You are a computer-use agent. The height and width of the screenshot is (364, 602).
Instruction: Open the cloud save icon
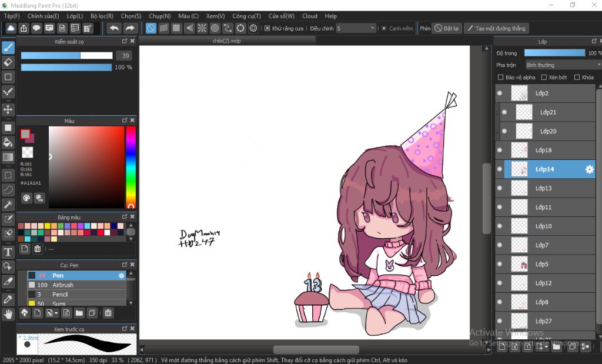(x=11, y=28)
